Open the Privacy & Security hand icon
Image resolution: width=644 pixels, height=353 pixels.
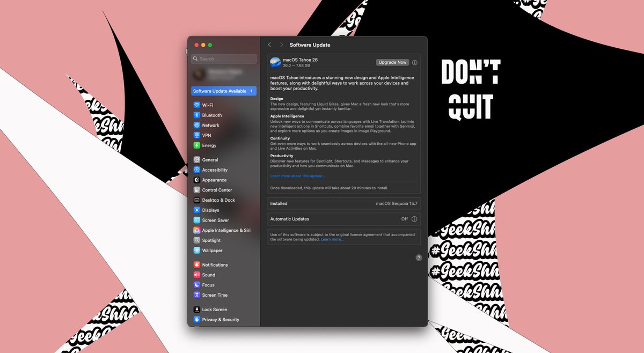tap(197, 320)
